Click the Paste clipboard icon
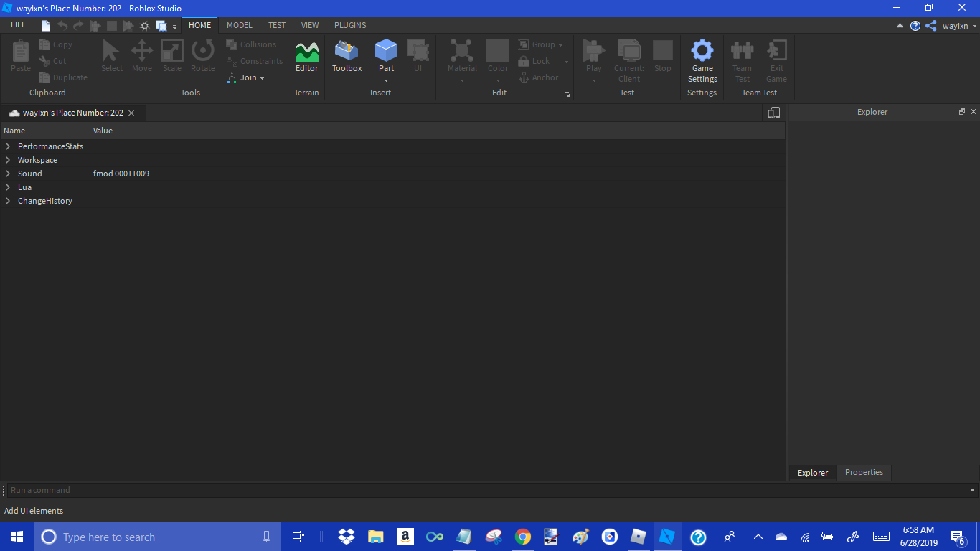Screen dimensions: 980x551 [x=21, y=56]
